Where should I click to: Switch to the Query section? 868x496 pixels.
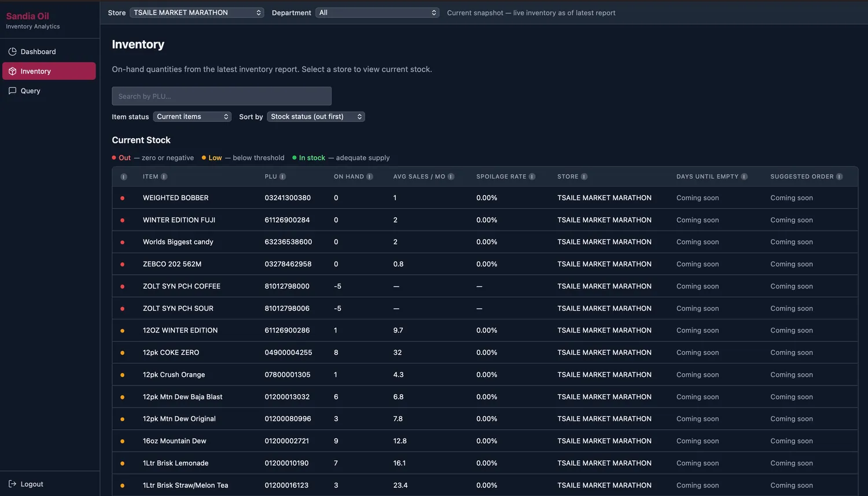click(30, 91)
